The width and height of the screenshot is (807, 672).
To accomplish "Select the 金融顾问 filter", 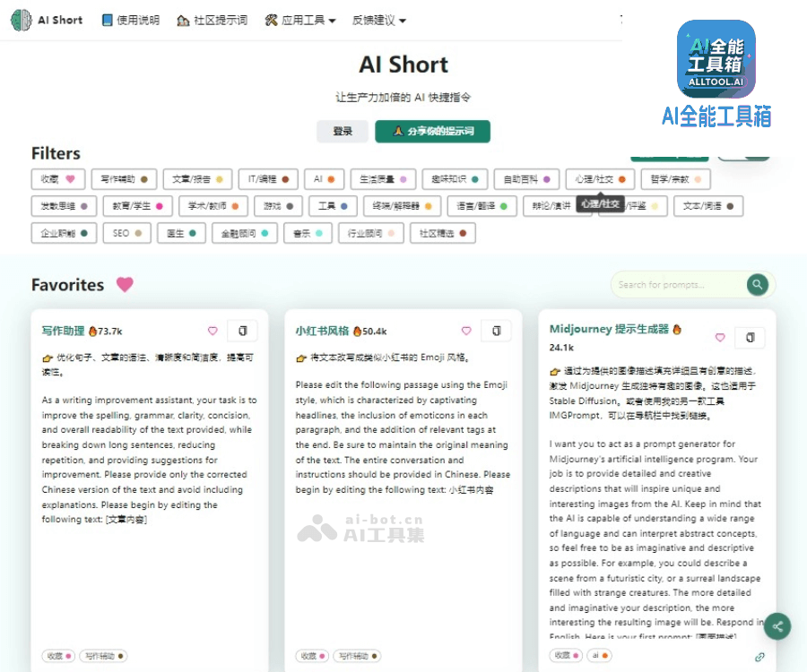I will tap(245, 234).
